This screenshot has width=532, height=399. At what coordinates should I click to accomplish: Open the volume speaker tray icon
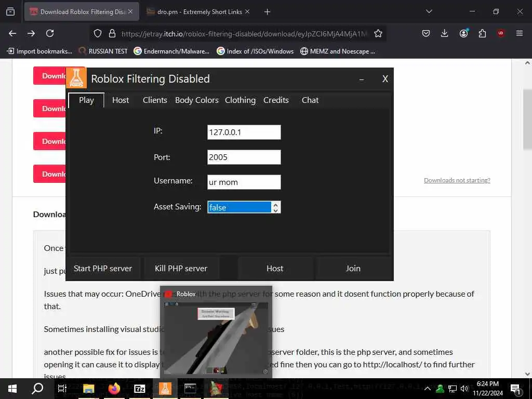click(x=464, y=389)
